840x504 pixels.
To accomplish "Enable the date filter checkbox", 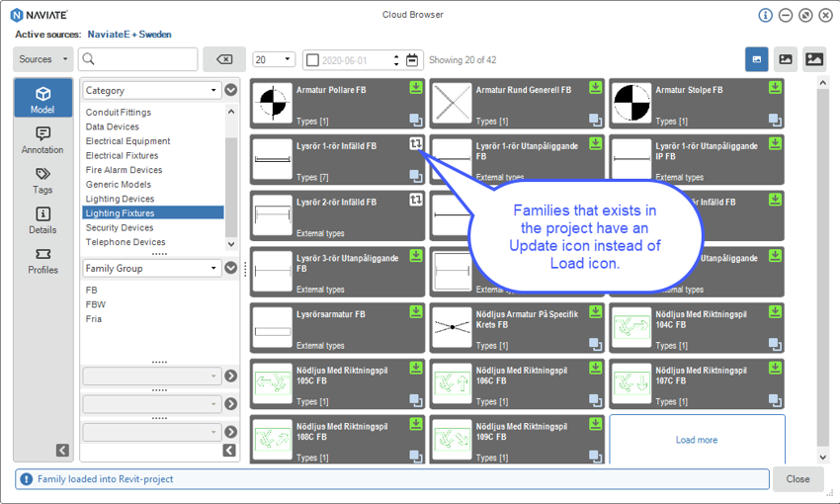I will [312, 60].
